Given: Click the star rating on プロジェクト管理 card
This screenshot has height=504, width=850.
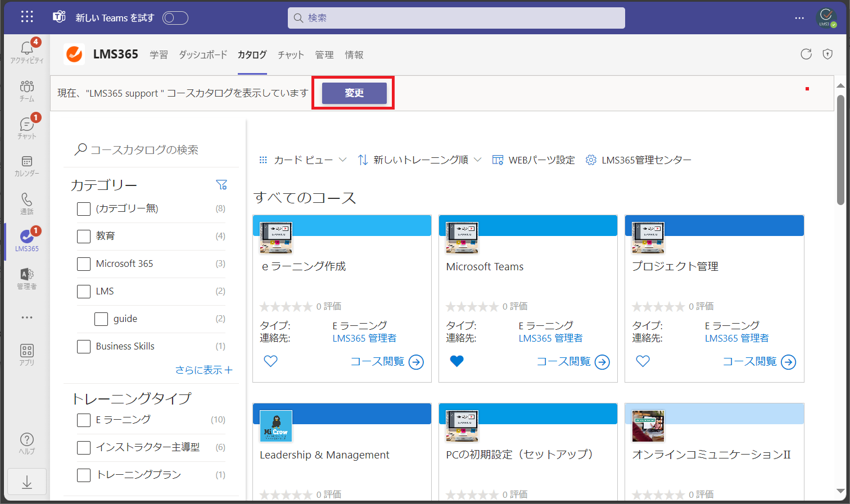Looking at the screenshot, I should tap(658, 306).
